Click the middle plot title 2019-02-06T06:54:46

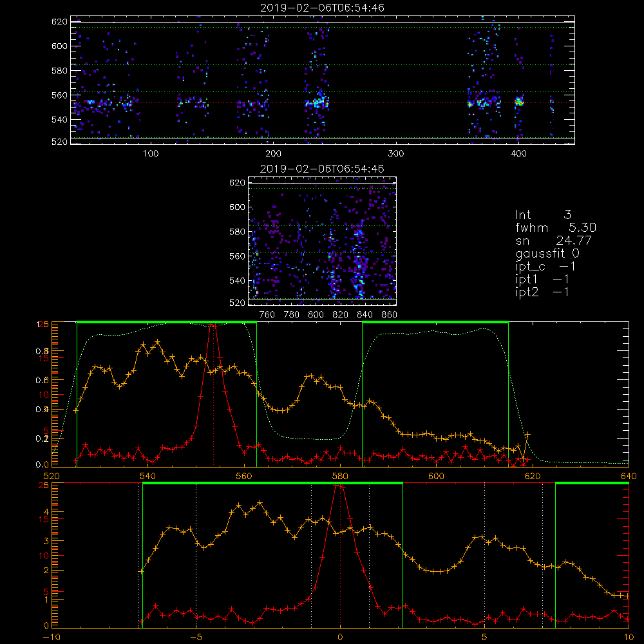coord(322,168)
